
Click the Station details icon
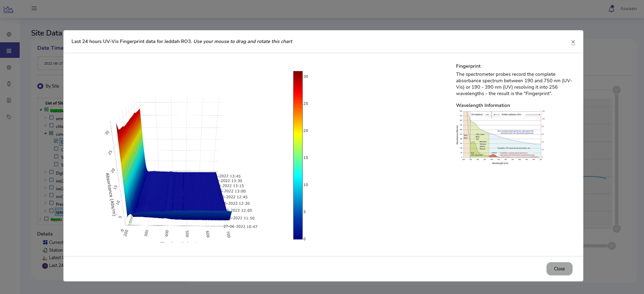tap(45, 250)
